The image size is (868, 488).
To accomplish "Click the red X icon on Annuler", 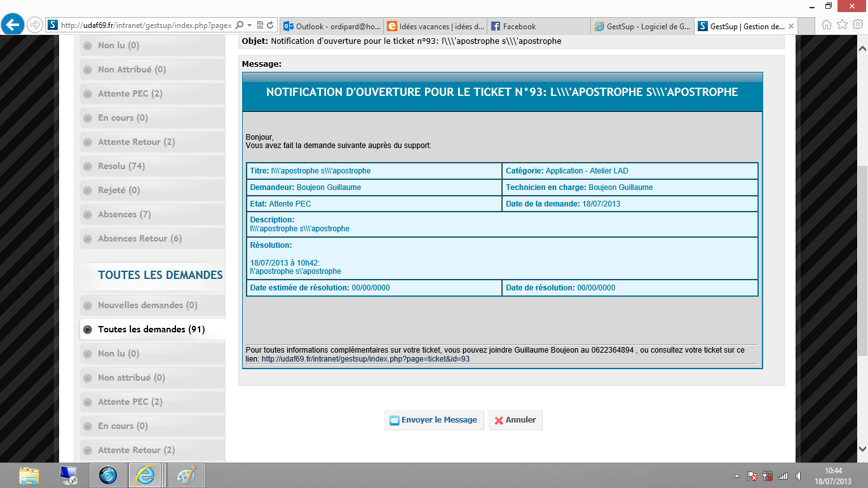I will [499, 420].
